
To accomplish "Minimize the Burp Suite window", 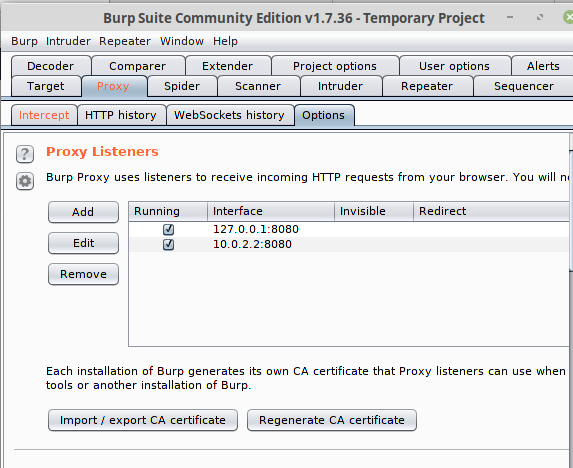I will point(510,17).
